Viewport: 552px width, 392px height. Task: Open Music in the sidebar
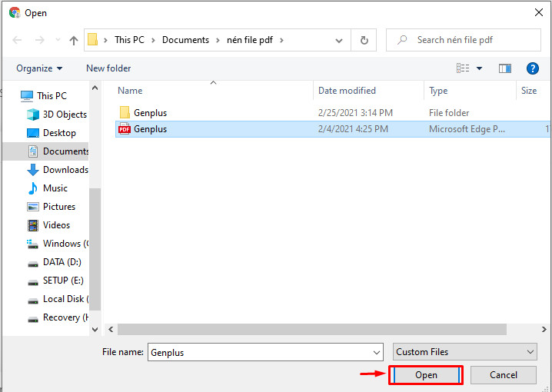tap(48, 188)
